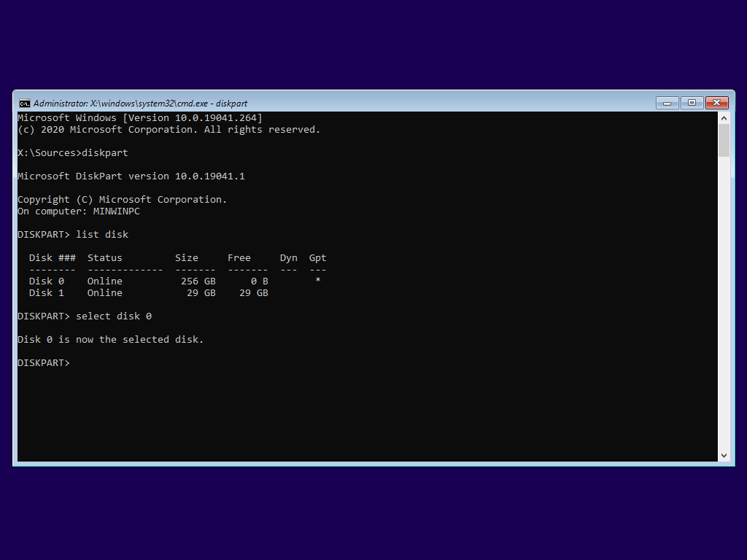747x560 pixels.
Task: Click the "0 B" free space value
Action: coord(260,281)
